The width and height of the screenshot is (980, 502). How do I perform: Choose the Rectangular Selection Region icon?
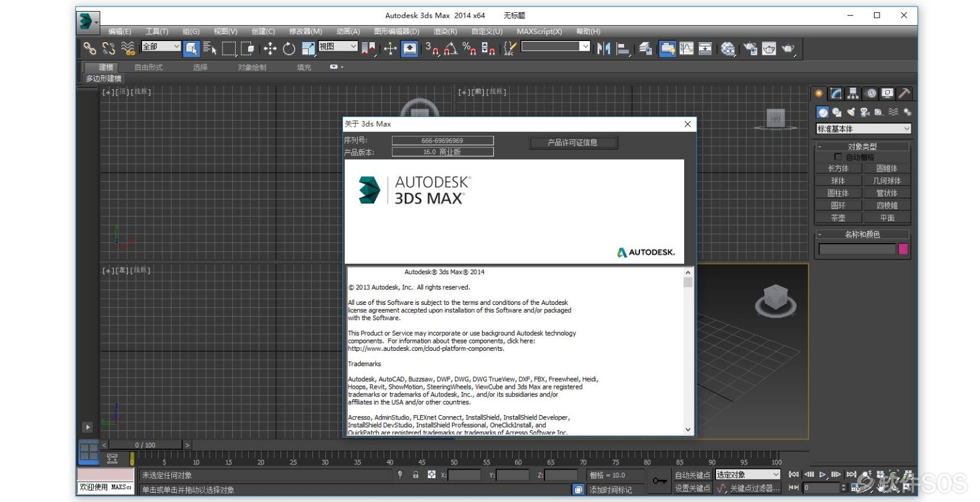pos(229,48)
